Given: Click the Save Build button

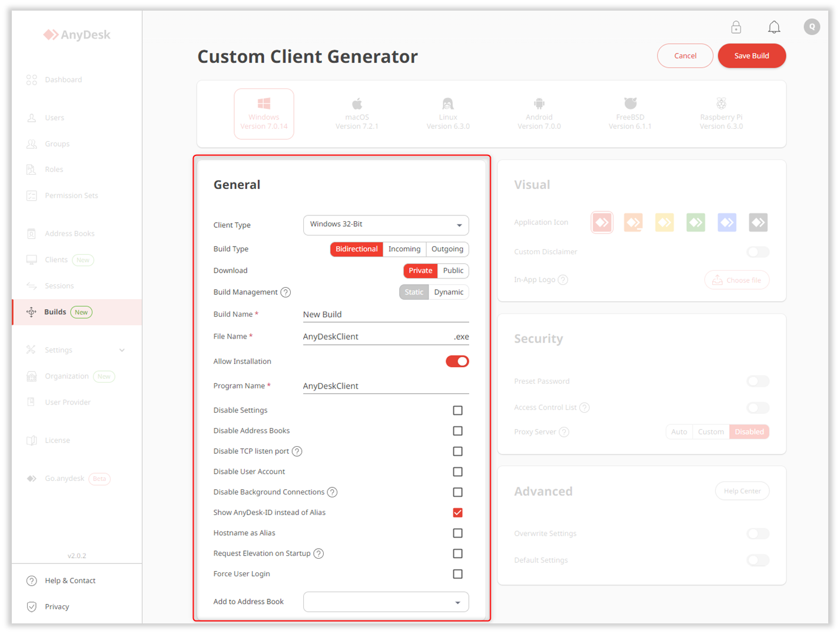Looking at the screenshot, I should (x=752, y=56).
